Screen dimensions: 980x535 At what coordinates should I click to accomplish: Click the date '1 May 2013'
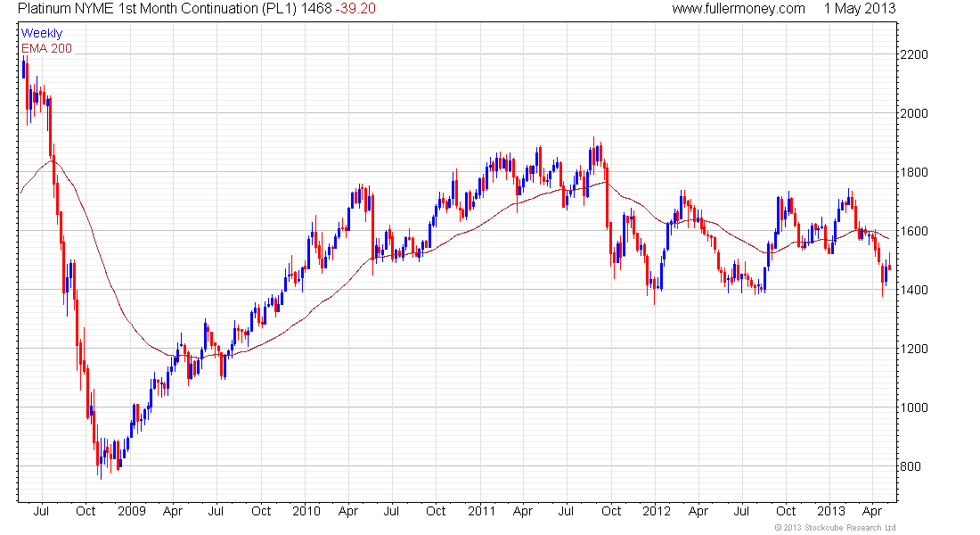(x=860, y=9)
